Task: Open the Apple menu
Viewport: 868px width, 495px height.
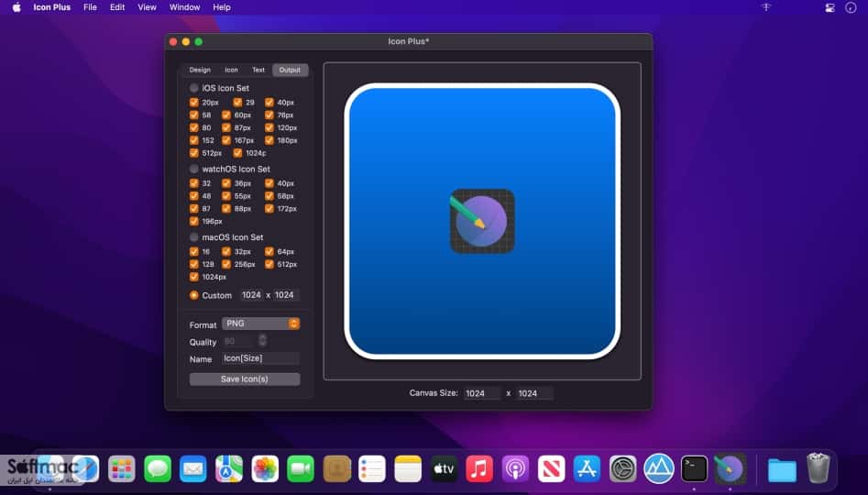Action: tap(16, 7)
